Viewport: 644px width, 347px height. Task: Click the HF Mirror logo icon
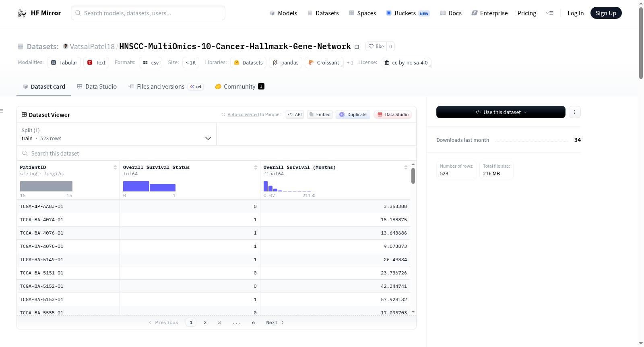pos(22,13)
